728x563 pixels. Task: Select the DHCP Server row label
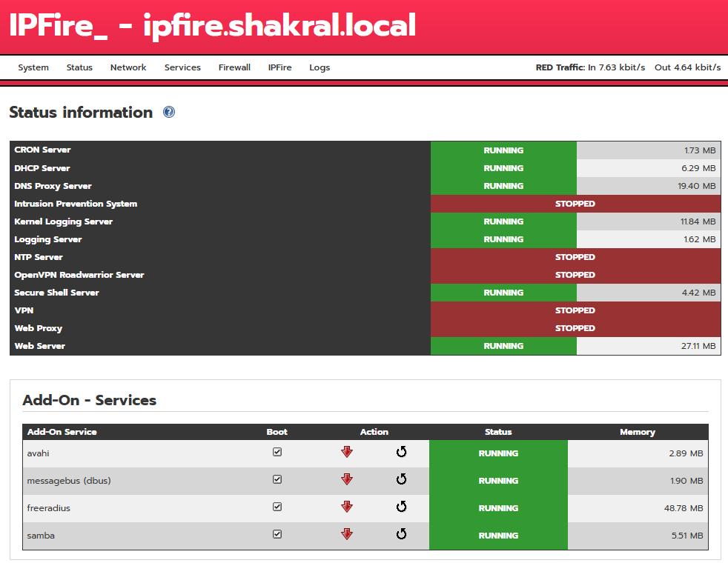coord(42,168)
